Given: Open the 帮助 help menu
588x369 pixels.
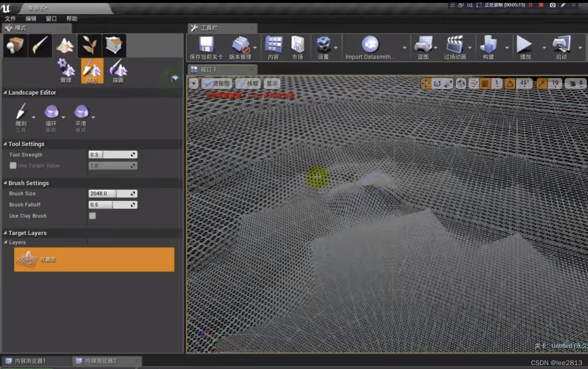Looking at the screenshot, I should point(72,19).
